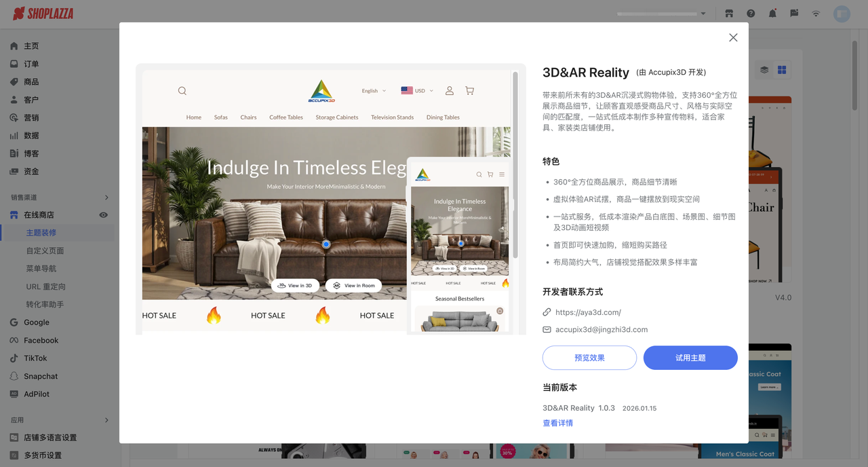The image size is (868, 467).
Task: Close the 3D&AR Reality theme dialog
Action: [x=733, y=38]
